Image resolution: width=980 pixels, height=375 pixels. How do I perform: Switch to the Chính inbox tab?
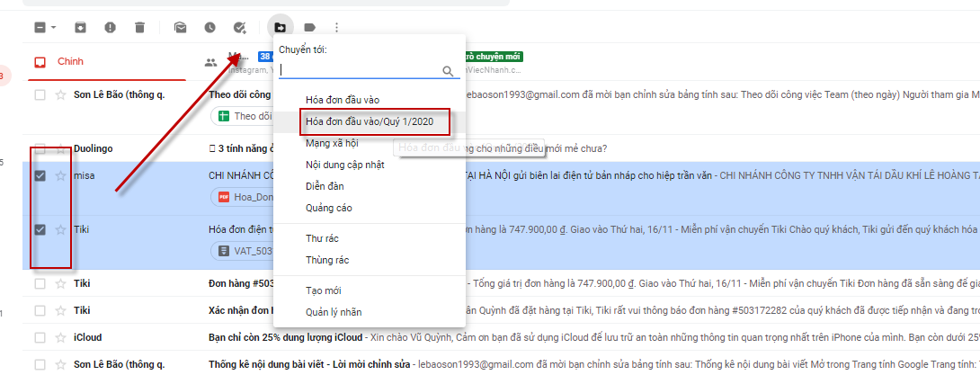point(107,62)
